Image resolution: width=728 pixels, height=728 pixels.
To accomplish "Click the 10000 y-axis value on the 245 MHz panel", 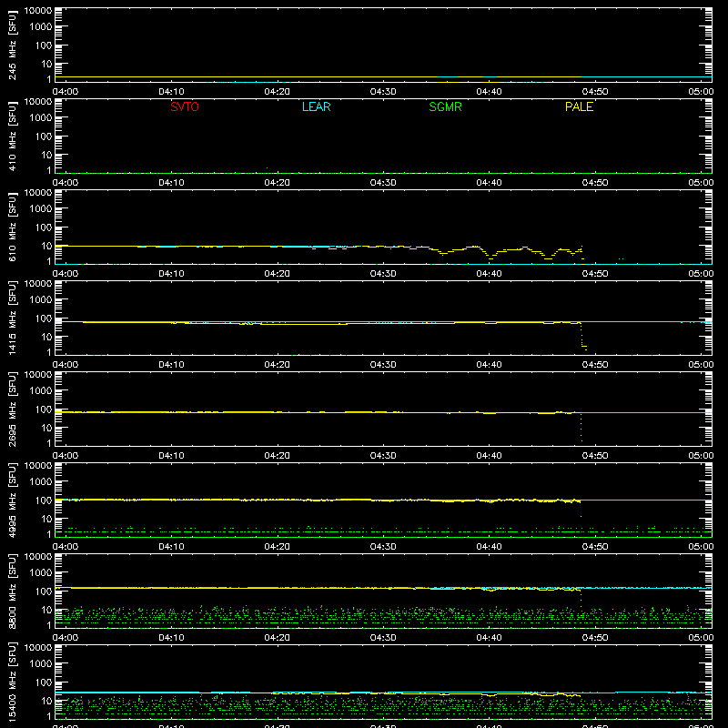I will pos(38,11).
